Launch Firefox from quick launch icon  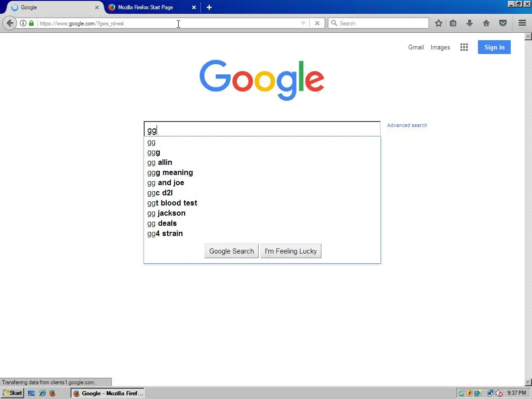(53, 393)
